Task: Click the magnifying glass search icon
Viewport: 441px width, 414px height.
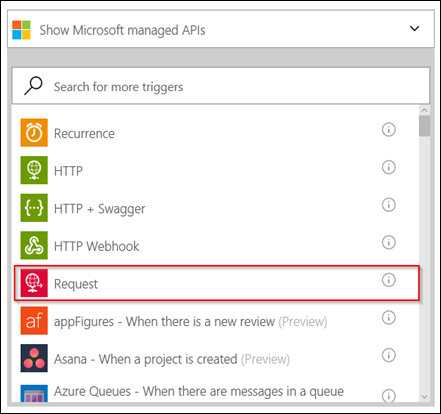Action: coord(33,86)
